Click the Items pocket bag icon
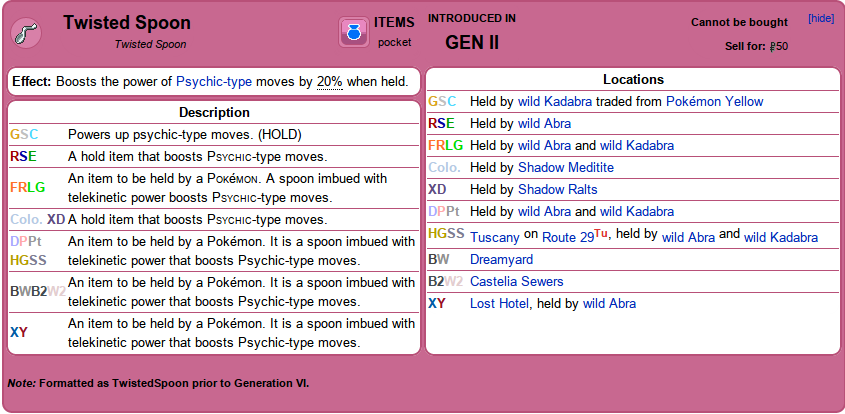This screenshot has height=414, width=845. [x=354, y=32]
